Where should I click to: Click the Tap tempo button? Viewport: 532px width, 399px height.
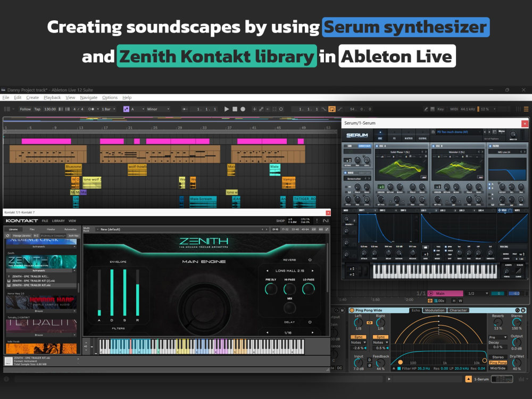[37, 109]
